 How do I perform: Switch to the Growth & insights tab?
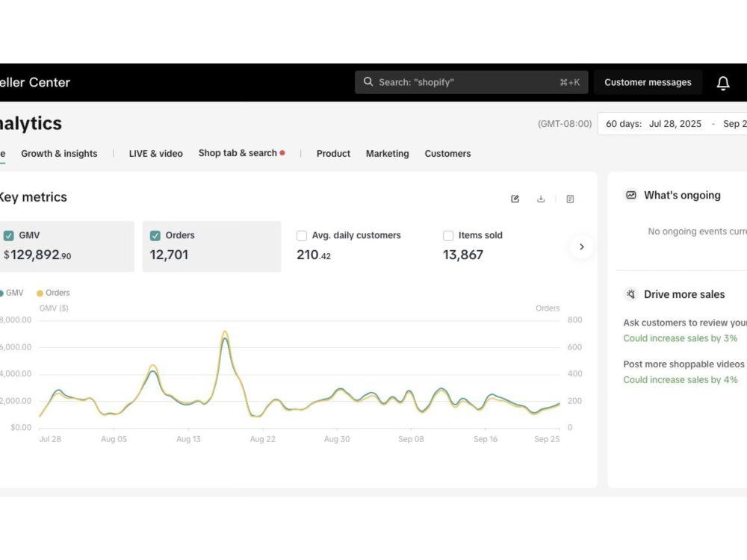click(59, 154)
